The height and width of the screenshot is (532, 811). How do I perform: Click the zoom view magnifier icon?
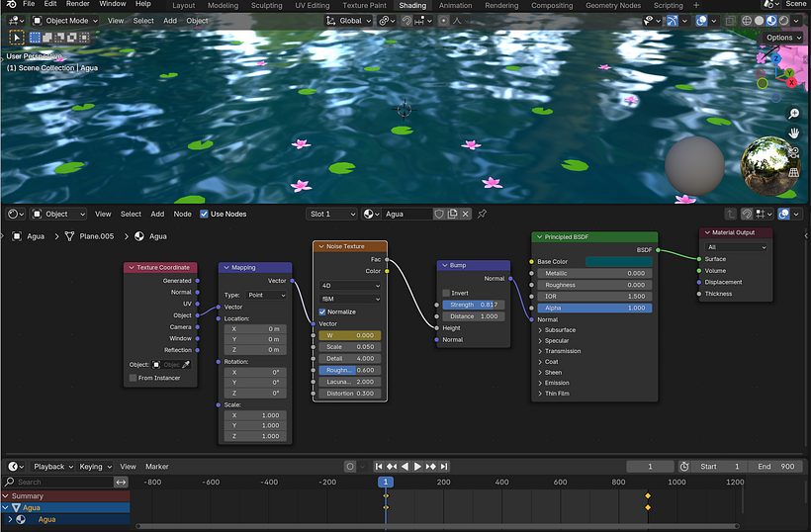pos(793,114)
